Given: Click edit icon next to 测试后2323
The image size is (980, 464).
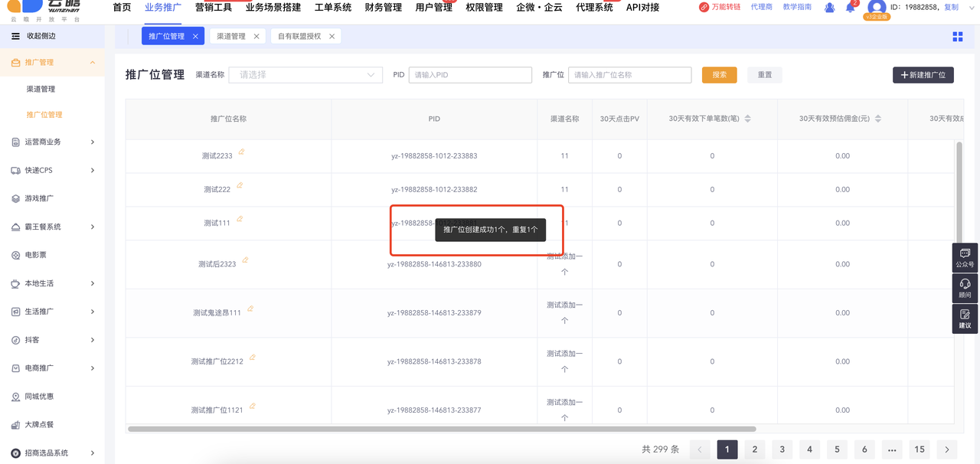Looking at the screenshot, I should (245, 260).
